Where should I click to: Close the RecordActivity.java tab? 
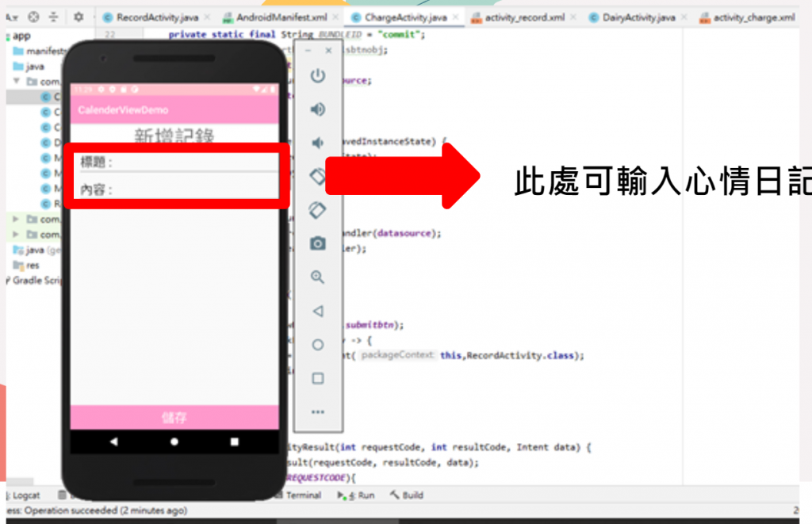pyautogui.click(x=207, y=17)
